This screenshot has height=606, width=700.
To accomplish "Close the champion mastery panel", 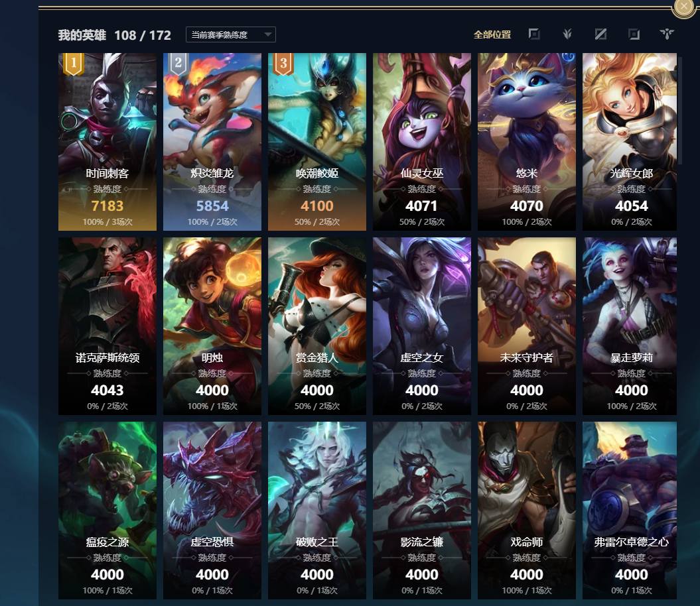I will [x=683, y=7].
